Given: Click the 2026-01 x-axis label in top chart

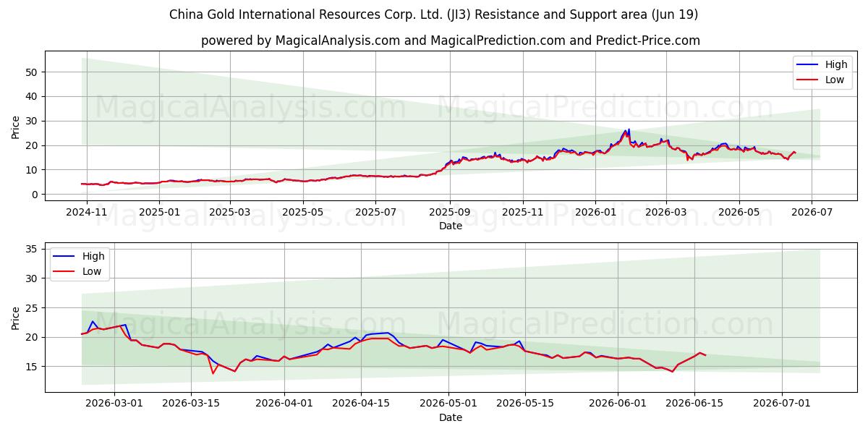Looking at the screenshot, I should pos(595,213).
